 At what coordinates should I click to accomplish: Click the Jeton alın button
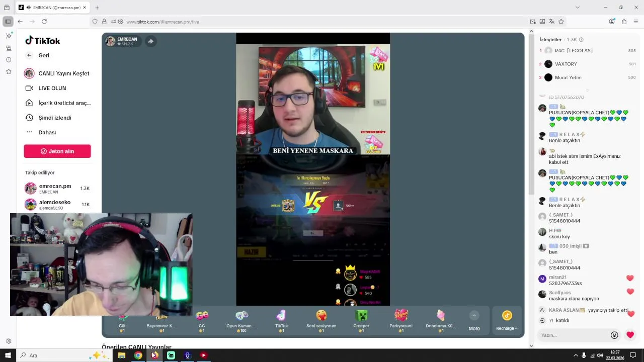click(x=57, y=151)
